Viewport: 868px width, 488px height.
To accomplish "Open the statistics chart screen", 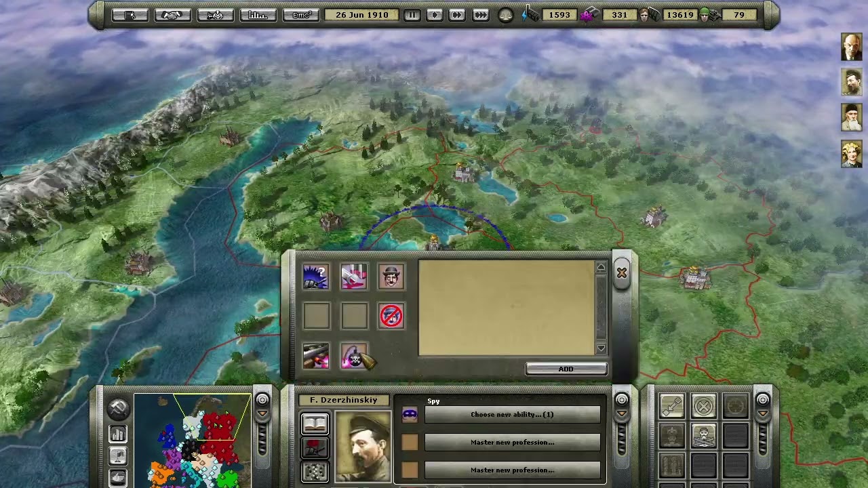I will pos(258,15).
